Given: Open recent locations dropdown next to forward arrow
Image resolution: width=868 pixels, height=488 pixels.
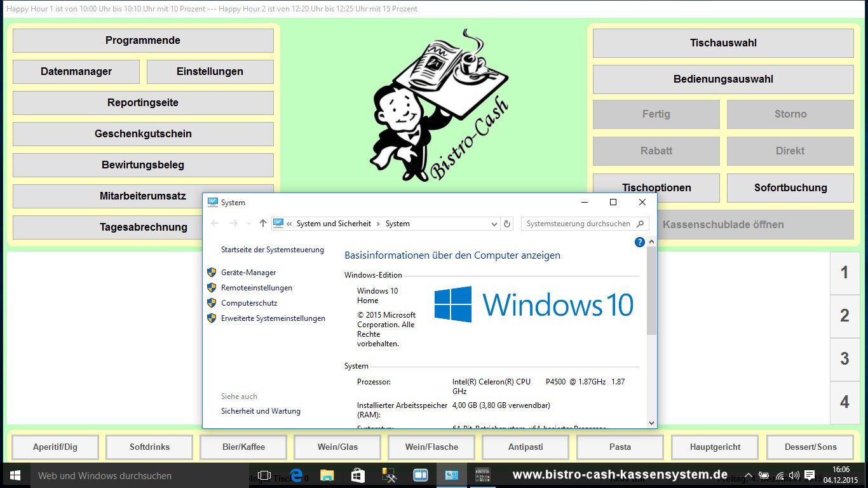Looking at the screenshot, I should tap(248, 224).
